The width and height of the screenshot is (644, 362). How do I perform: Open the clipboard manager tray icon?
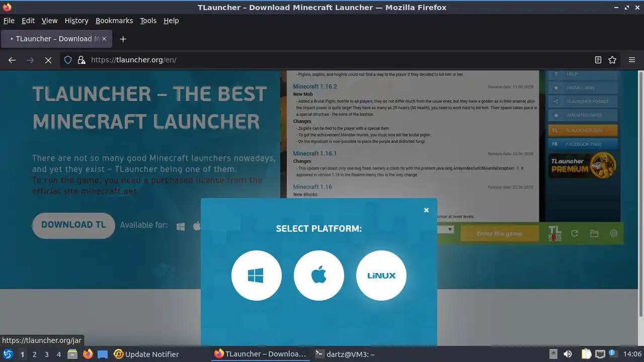click(586, 354)
